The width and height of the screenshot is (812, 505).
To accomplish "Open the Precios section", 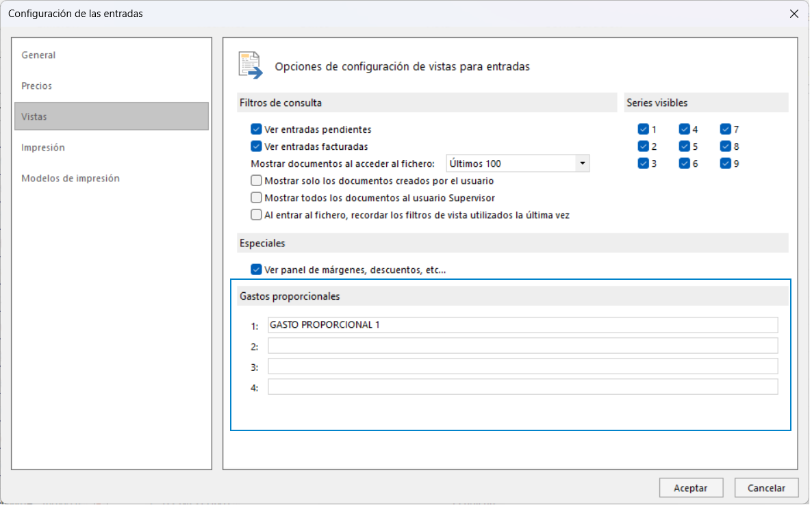I will pyautogui.click(x=37, y=86).
